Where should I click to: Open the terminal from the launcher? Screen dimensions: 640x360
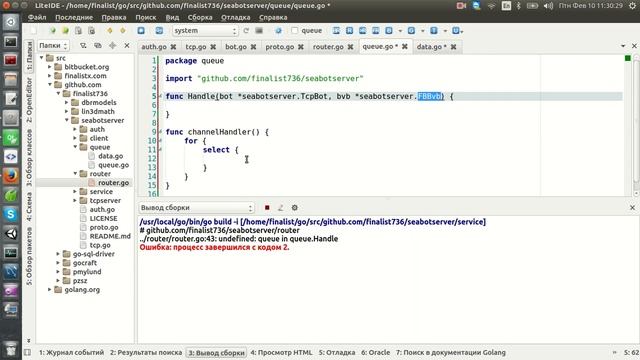[11, 41]
